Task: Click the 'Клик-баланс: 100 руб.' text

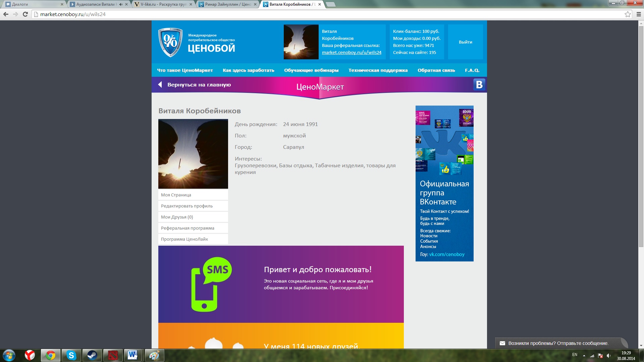Action: click(416, 31)
